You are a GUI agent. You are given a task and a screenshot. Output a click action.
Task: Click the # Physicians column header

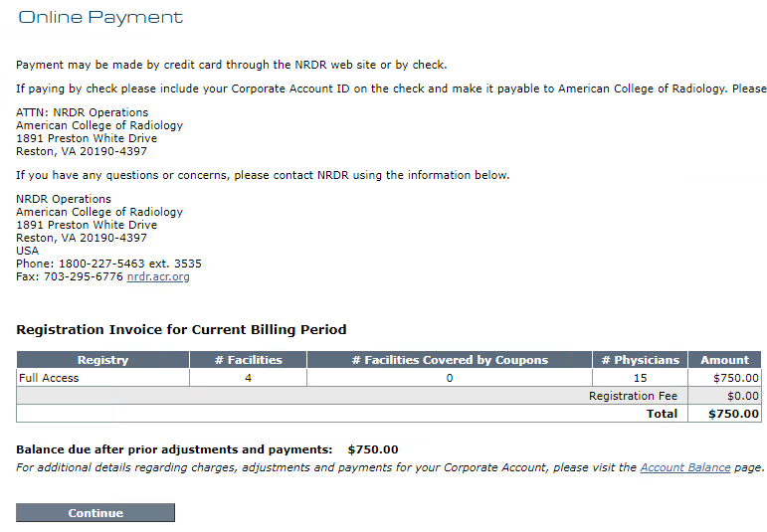click(x=640, y=360)
